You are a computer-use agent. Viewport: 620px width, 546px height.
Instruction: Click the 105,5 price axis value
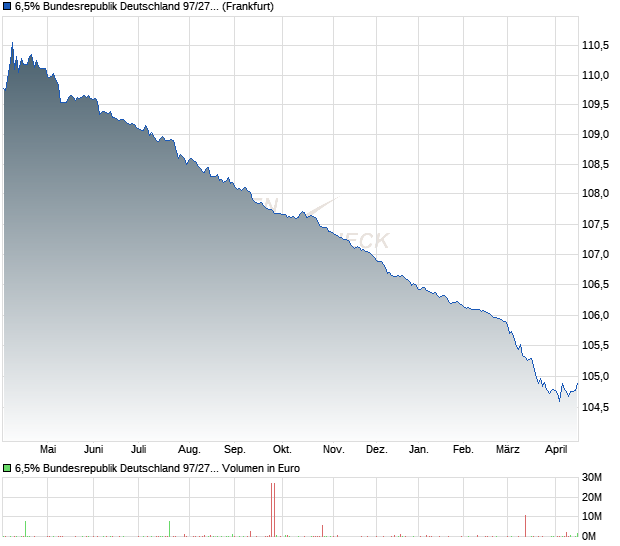tap(595, 346)
